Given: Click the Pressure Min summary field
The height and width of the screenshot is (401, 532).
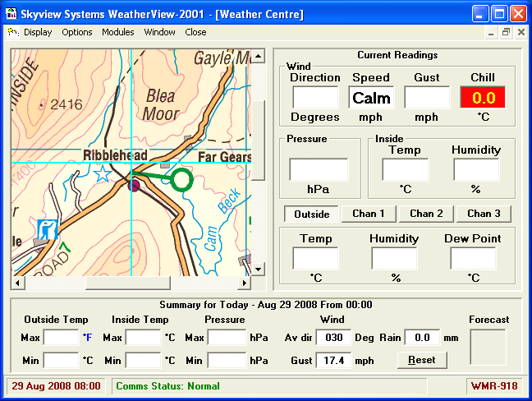Looking at the screenshot, I should tap(227, 360).
